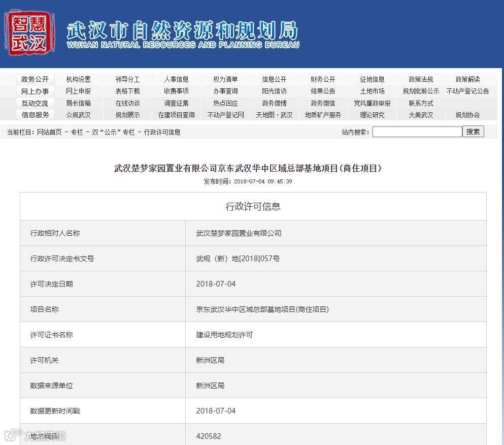Viewport: 504px width, 445px height.
Task: Open 信息公开 navigation link
Action: (274, 79)
